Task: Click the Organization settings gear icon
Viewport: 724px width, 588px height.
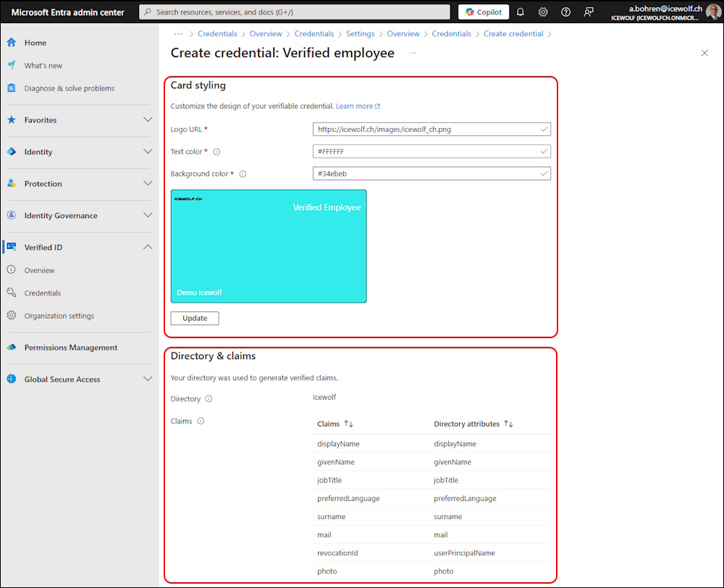Action: [12, 316]
